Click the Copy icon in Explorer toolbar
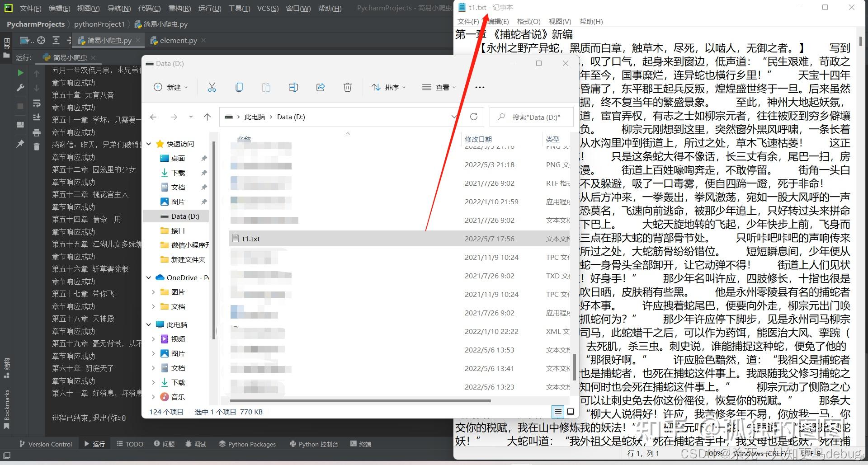 click(x=239, y=87)
